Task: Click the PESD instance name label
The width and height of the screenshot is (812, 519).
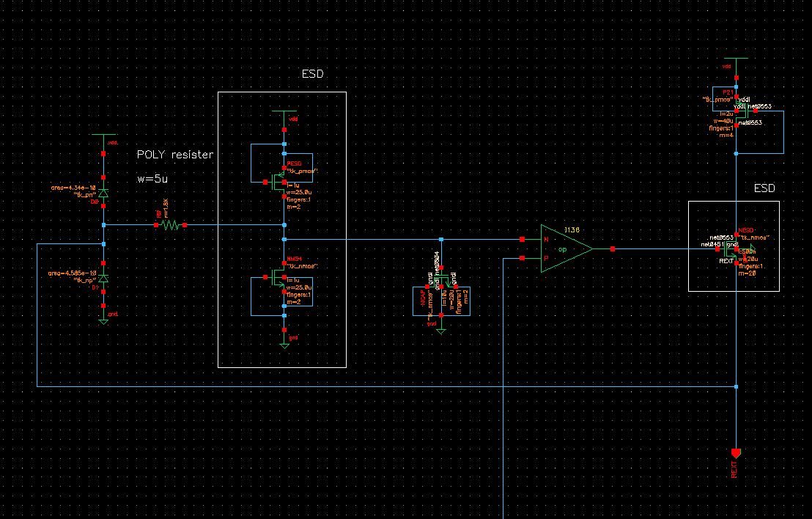Action: [294, 163]
